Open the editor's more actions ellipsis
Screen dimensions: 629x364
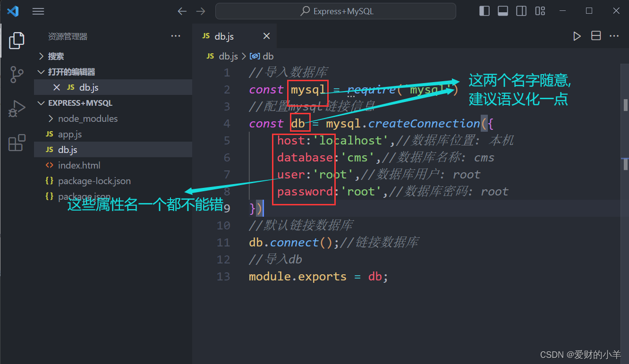(614, 35)
